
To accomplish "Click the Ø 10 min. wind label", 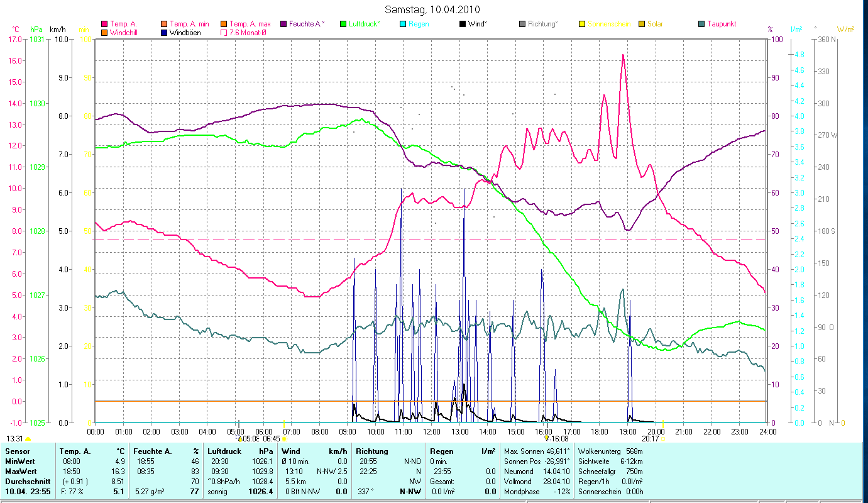I will [296, 461].
